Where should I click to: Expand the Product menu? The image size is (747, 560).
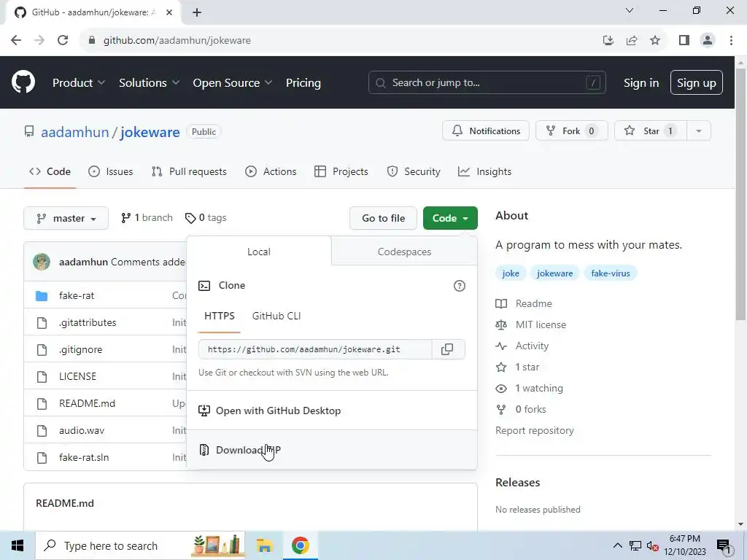tap(79, 83)
